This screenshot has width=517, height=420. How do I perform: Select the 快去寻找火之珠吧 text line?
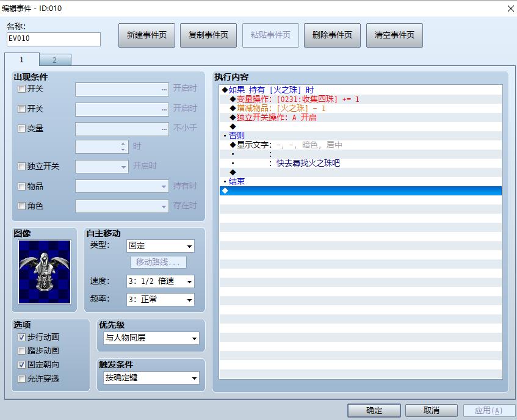pyautogui.click(x=361, y=163)
